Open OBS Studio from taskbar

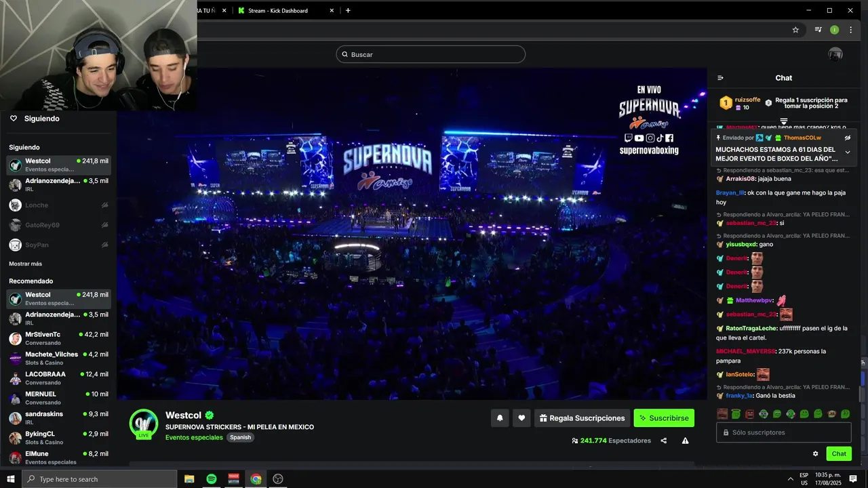tap(278, 479)
